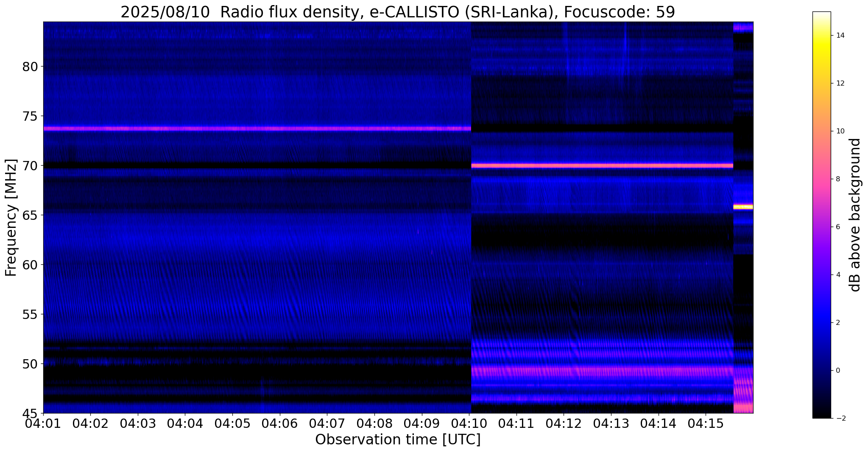868x452 pixels.
Task: Click the yellow burst near 66 MHz at right edge
Action: [743, 207]
